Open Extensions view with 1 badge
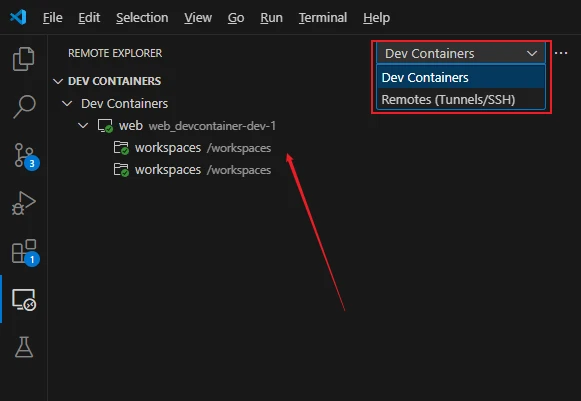 tap(25, 252)
